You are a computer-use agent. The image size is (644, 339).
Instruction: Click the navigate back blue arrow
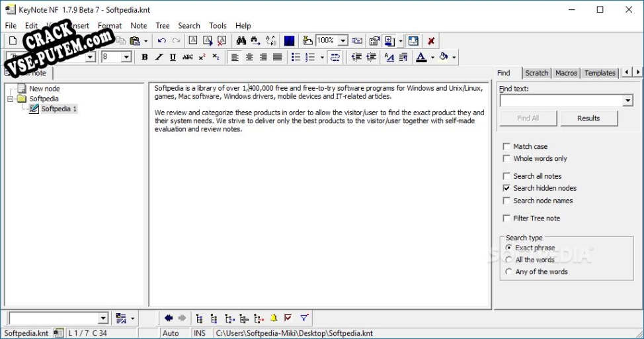pos(169,318)
